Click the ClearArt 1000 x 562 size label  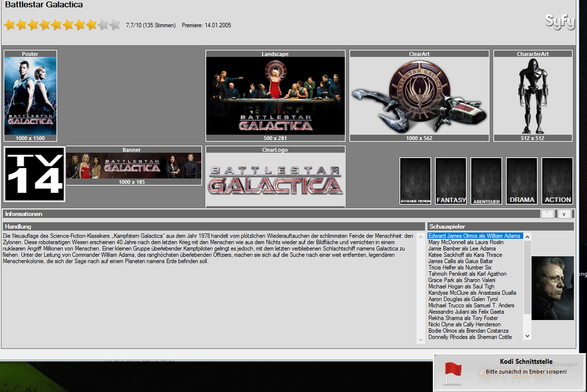[419, 138]
